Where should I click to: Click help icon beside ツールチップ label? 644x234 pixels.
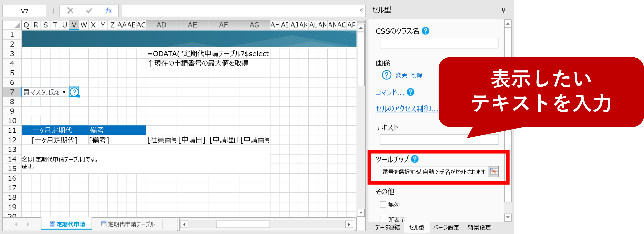click(x=414, y=159)
